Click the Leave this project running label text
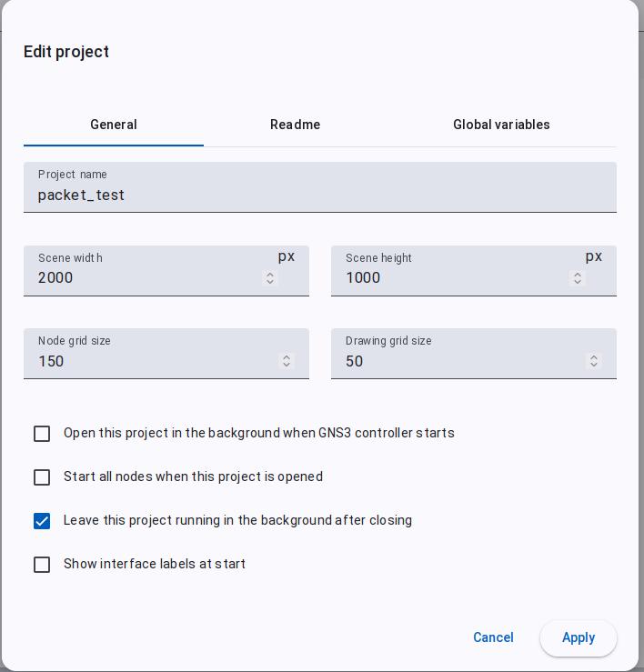The height and width of the screenshot is (672, 644). (x=237, y=520)
